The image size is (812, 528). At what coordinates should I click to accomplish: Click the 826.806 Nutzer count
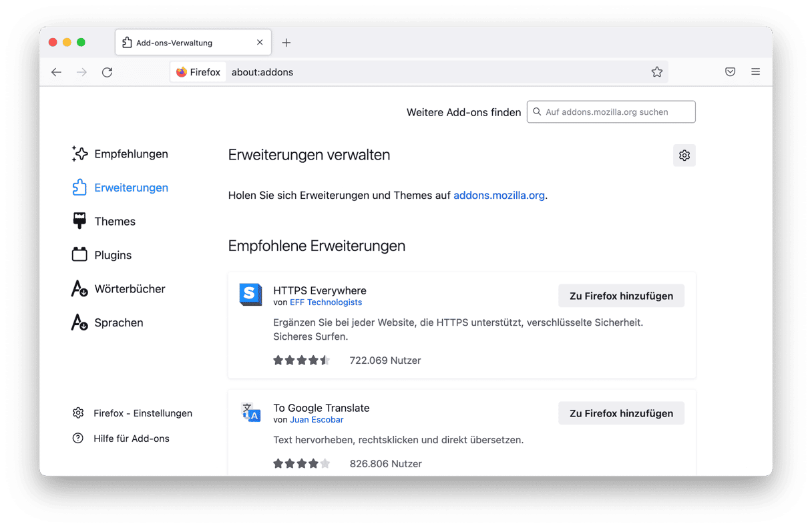coord(386,464)
